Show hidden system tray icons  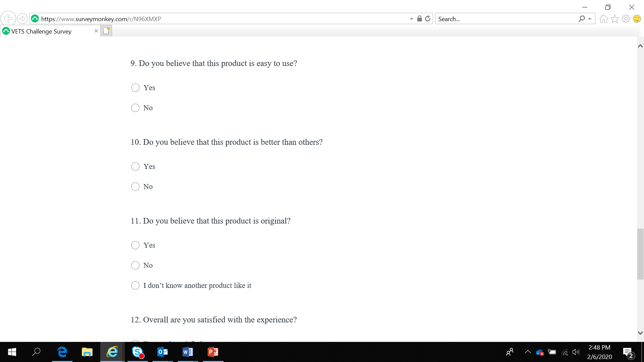click(x=528, y=352)
